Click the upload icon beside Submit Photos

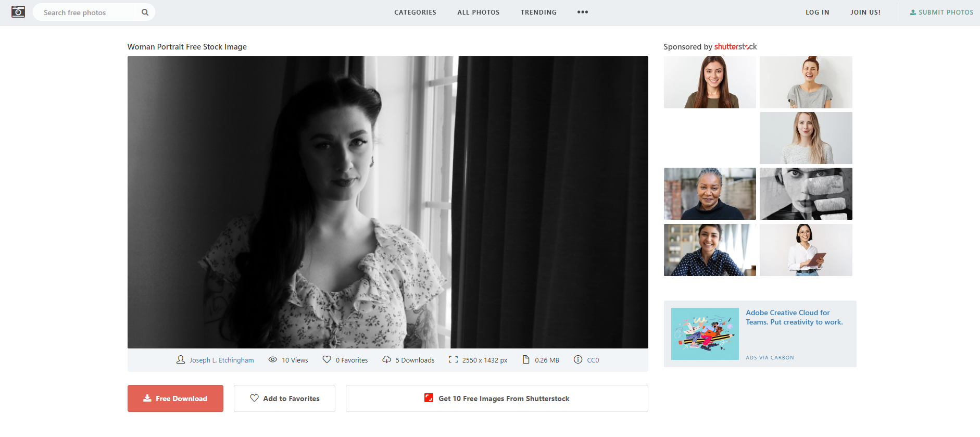[913, 13]
